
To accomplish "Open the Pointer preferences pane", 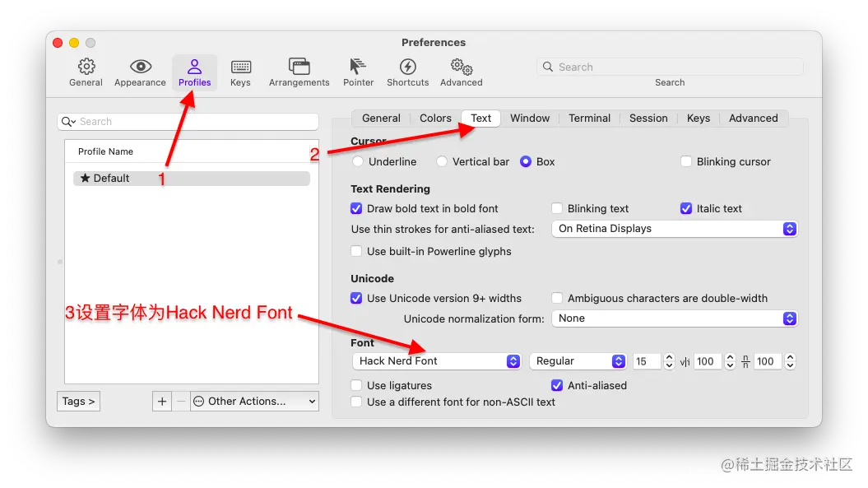I will coord(358,72).
